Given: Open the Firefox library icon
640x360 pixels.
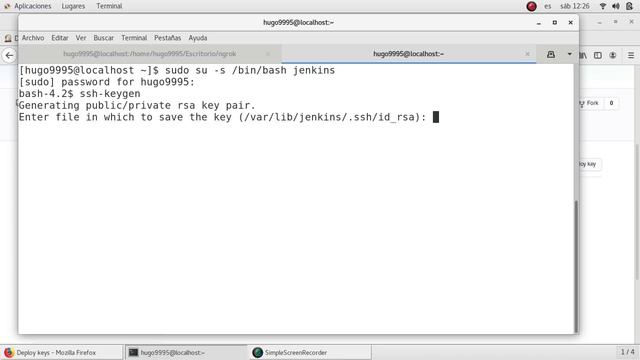Looking at the screenshot, I should pos(584,55).
